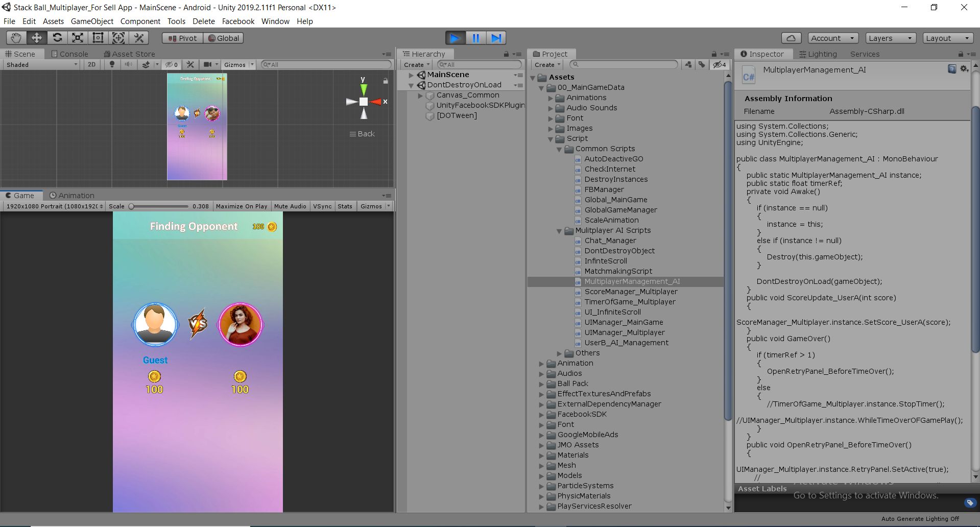The height and width of the screenshot is (527, 980).
Task: Click the Stats button in Game view
Action: click(345, 206)
